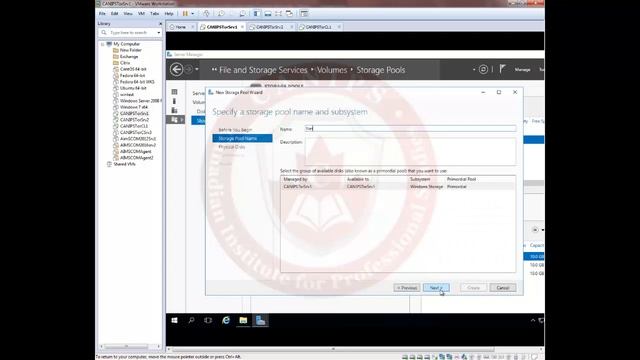Switch to the CANIPSTorSrv2 tab

(269, 27)
